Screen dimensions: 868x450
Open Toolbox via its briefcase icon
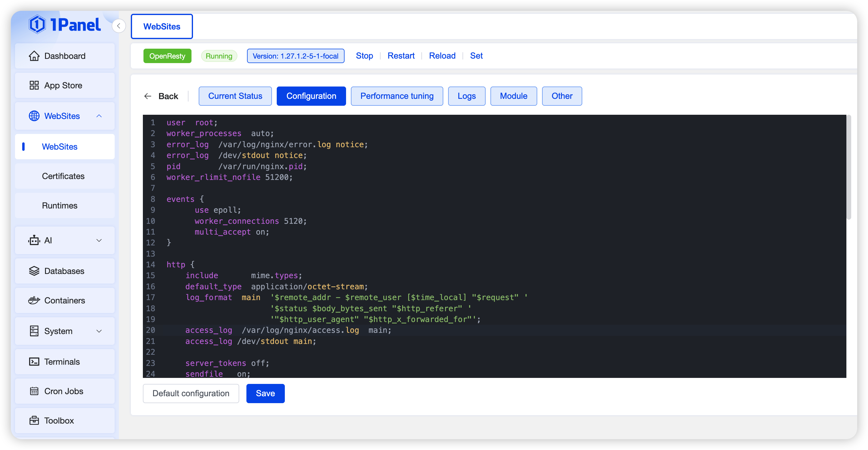[x=34, y=421]
